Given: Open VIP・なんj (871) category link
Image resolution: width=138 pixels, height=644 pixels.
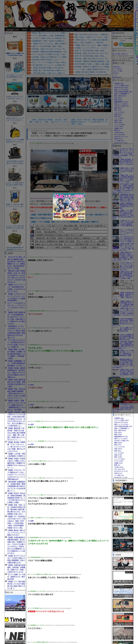Looking at the screenshot, I should click(x=120, y=134).
